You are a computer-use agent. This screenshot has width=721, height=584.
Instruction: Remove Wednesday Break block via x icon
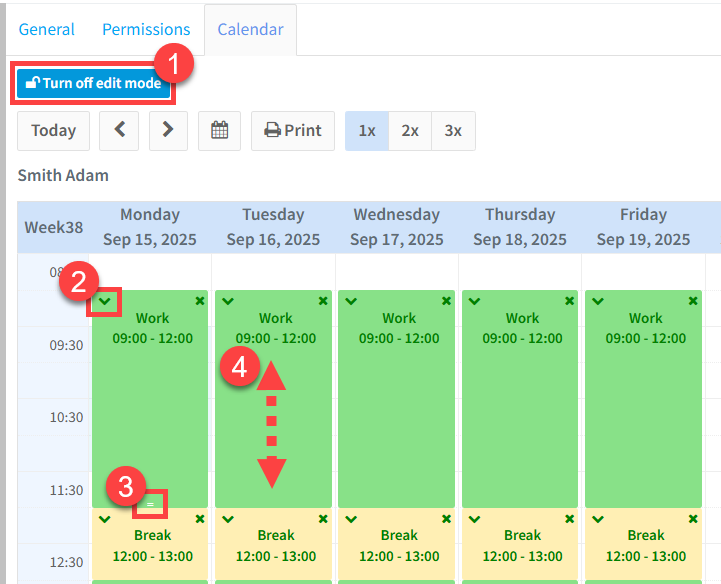[445, 519]
